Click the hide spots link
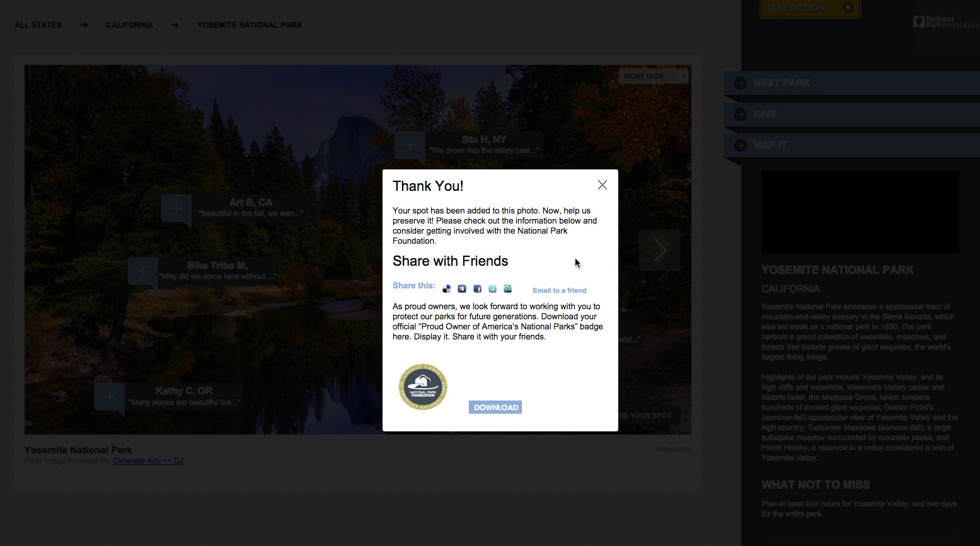Screen dimensions: 980x546 (x=674, y=449)
